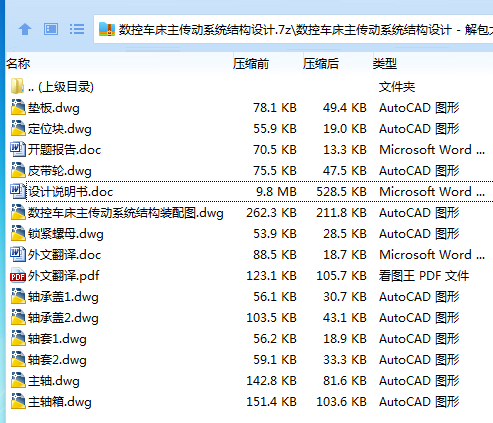The image size is (493, 423).
Task: Click the 262.3 KB size value
Action: 271,213
